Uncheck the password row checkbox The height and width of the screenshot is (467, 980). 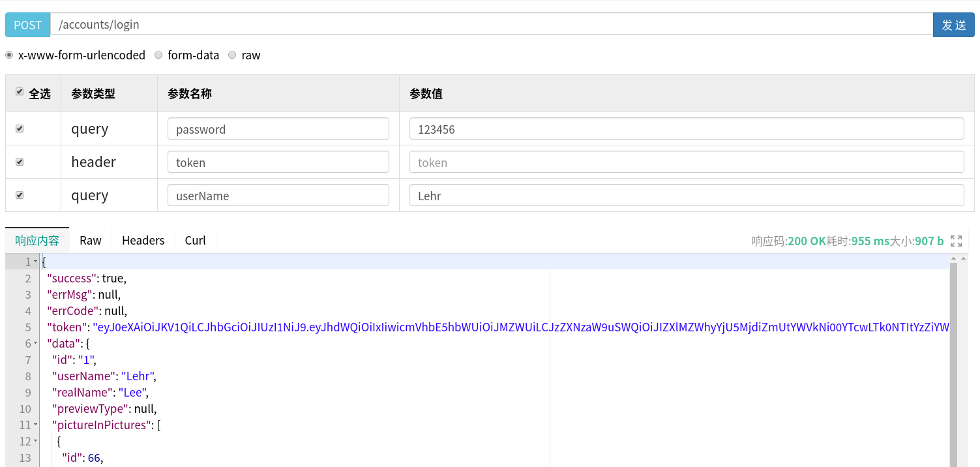(x=20, y=128)
